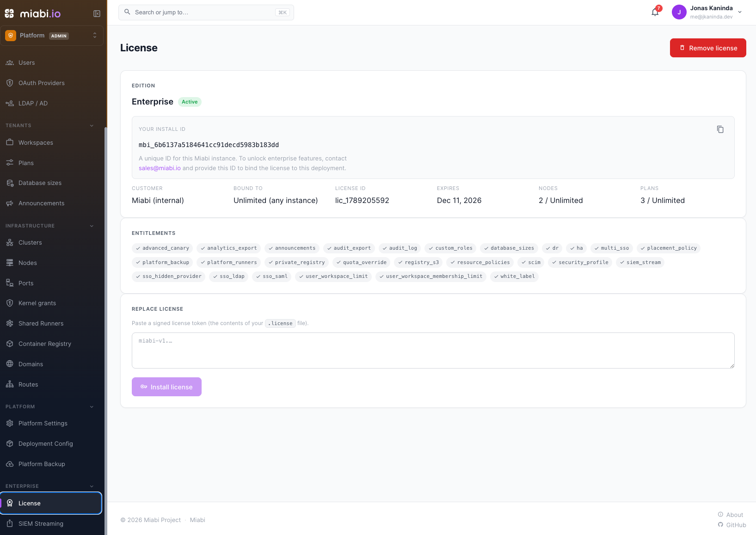
Task: Click the Miabi footer link
Action: 197,520
